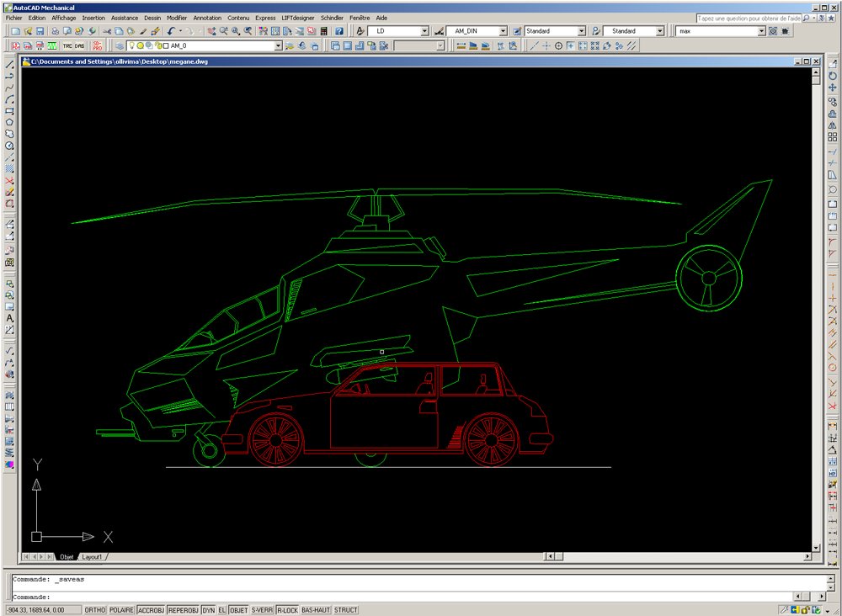Click the Match Properties brush icon
The image size is (842, 616).
click(143, 31)
